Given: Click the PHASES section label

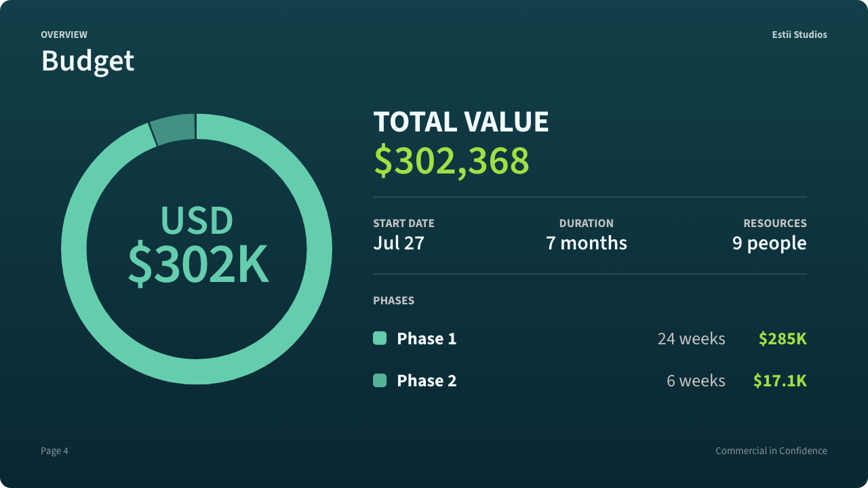Looking at the screenshot, I should [393, 300].
